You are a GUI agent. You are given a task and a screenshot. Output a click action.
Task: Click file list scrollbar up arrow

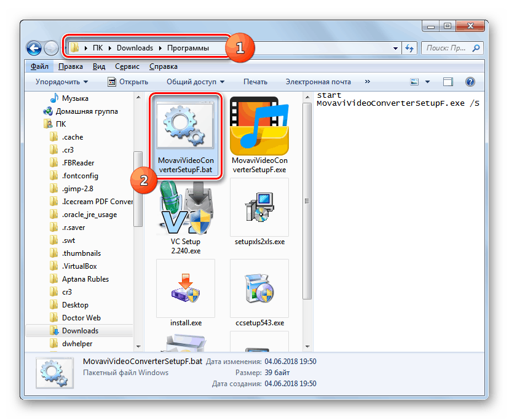tap(307, 97)
